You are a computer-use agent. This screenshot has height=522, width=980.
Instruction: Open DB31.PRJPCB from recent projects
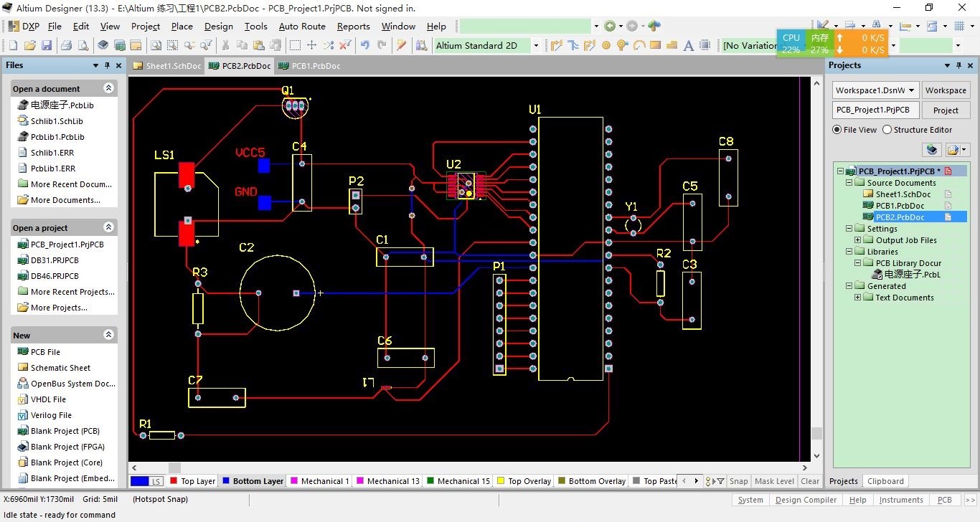pyautogui.click(x=55, y=260)
